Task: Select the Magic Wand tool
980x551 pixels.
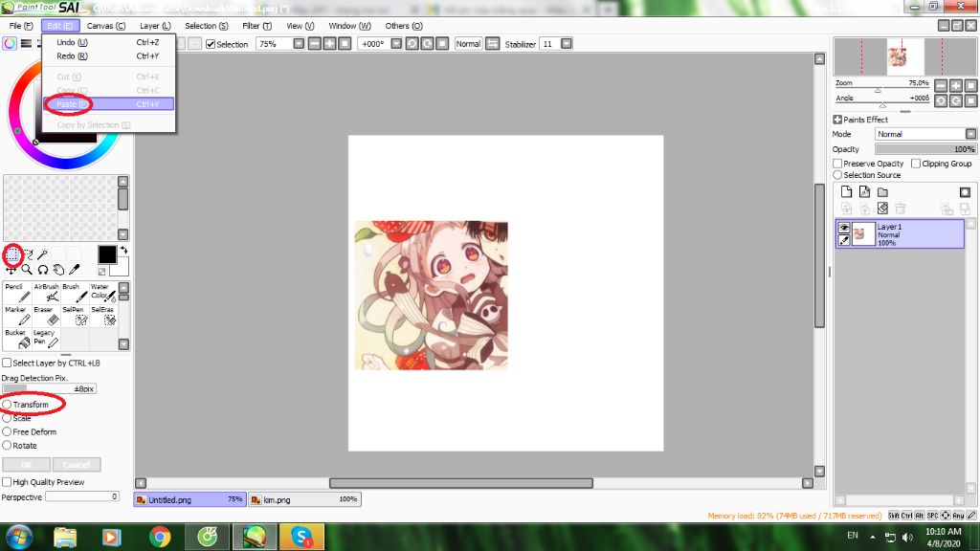Action: [x=44, y=254]
